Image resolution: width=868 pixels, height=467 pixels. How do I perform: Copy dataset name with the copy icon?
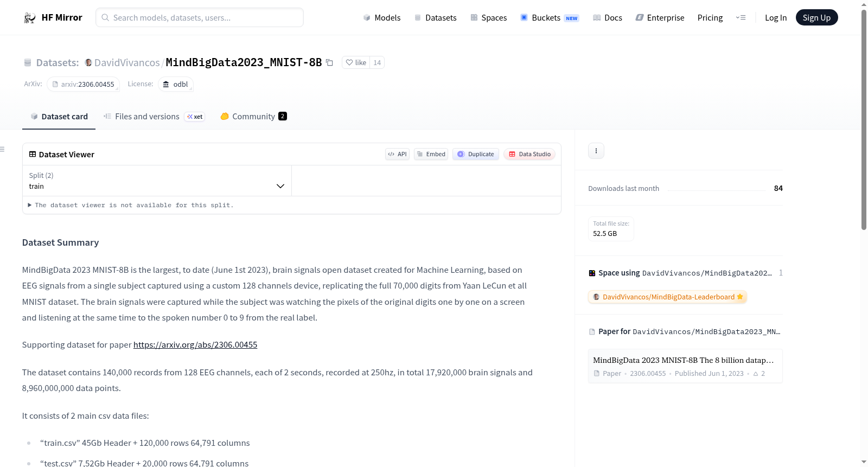[x=329, y=62]
